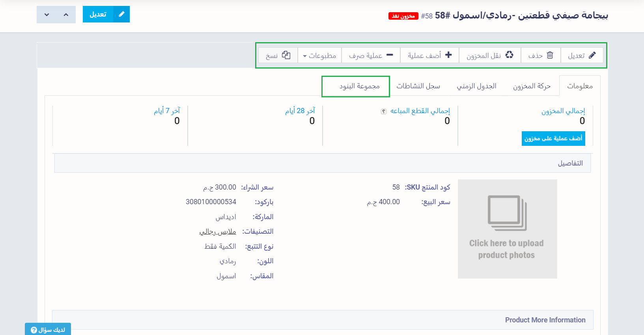Click product photo upload placeholder

click(x=507, y=229)
